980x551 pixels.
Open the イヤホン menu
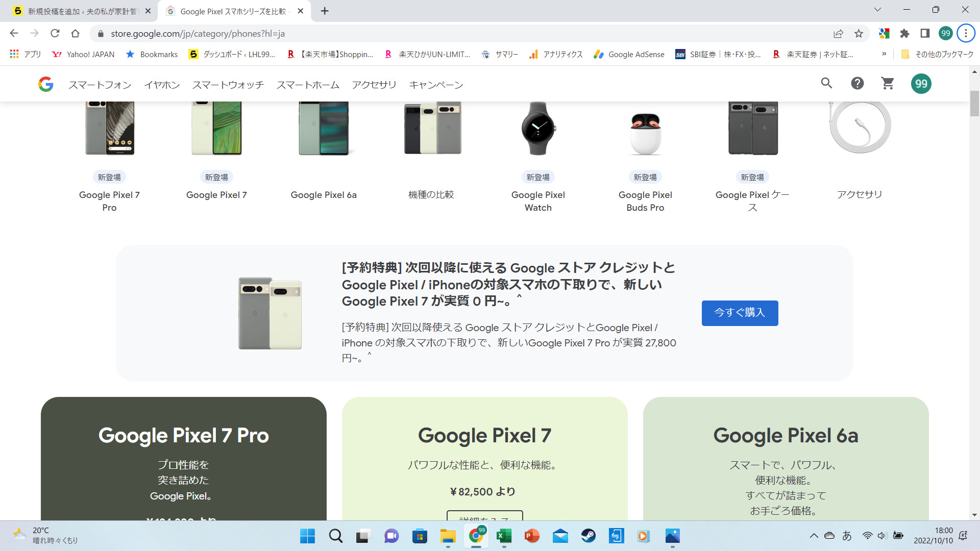click(162, 85)
